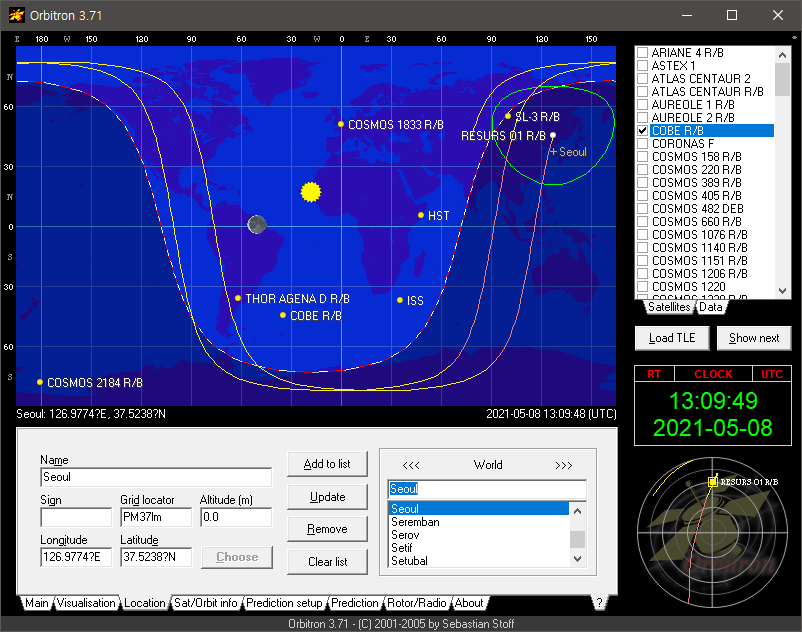Toggle UTC time mode in clock panel
The width and height of the screenshot is (802, 632).
click(772, 374)
